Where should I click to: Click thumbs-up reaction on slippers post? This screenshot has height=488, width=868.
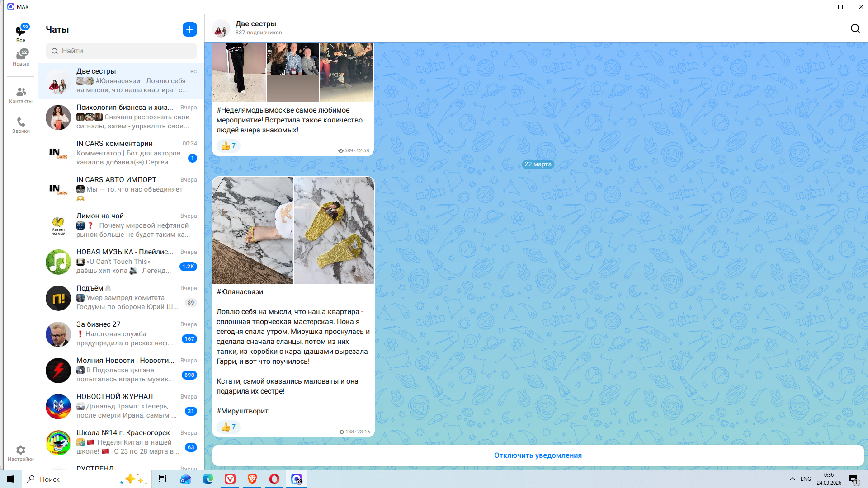[228, 427]
